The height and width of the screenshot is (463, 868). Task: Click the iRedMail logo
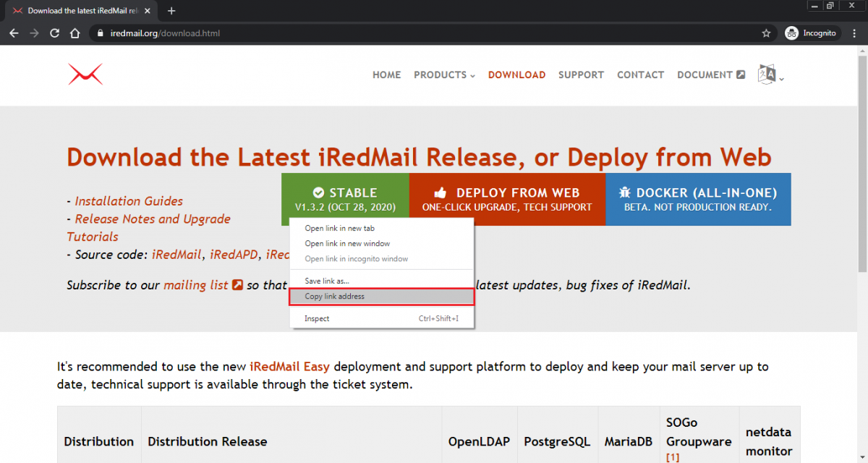click(85, 74)
